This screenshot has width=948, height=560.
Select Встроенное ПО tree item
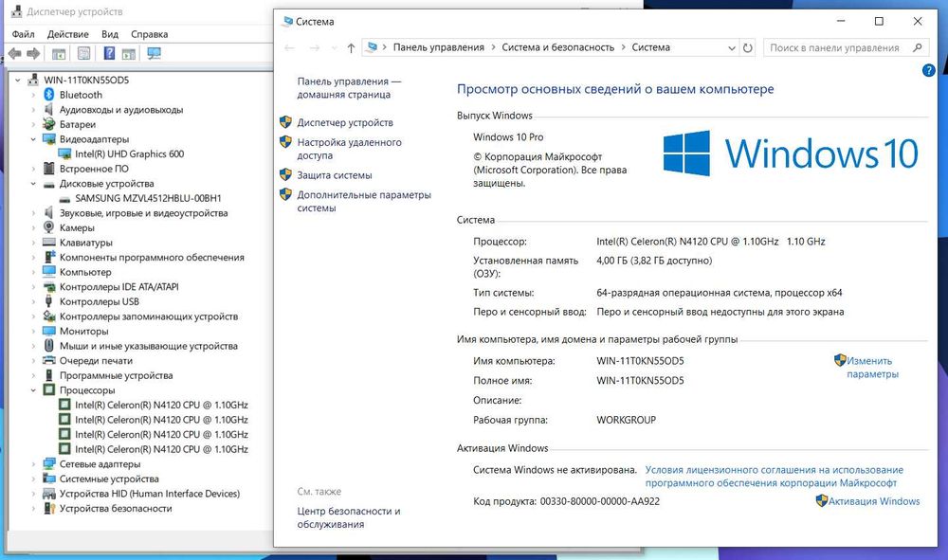click(94, 169)
